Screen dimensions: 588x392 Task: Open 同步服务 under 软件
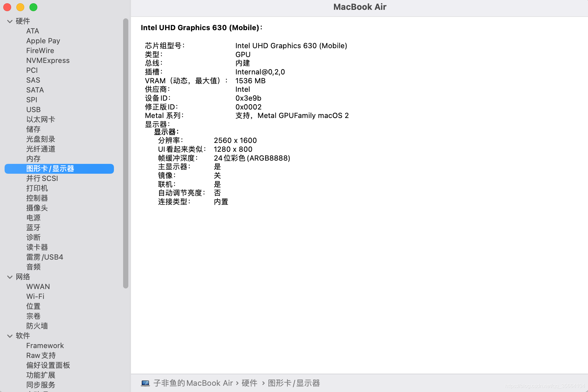[41, 385]
